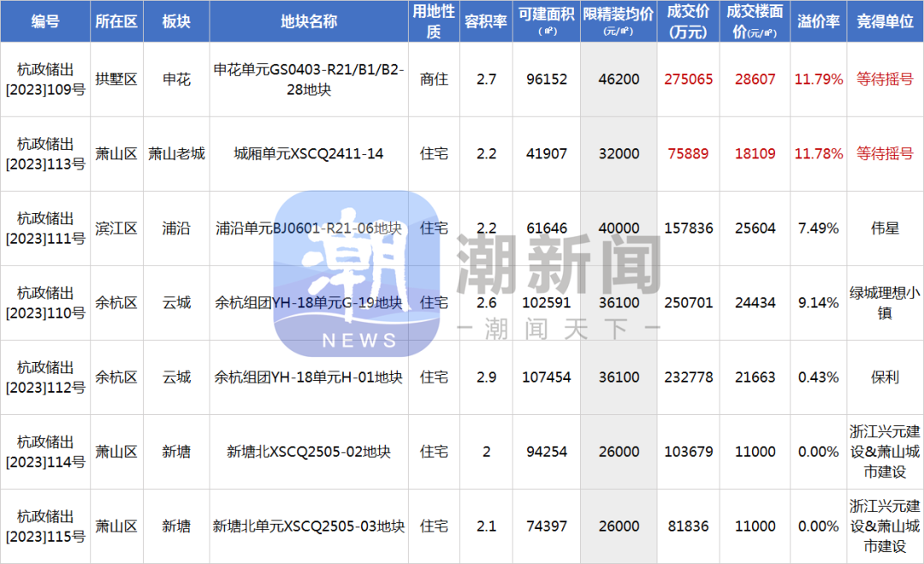The width and height of the screenshot is (924, 564).
Task: Click red 等待摇号 for 萧山老城 plot
Action: tap(885, 154)
